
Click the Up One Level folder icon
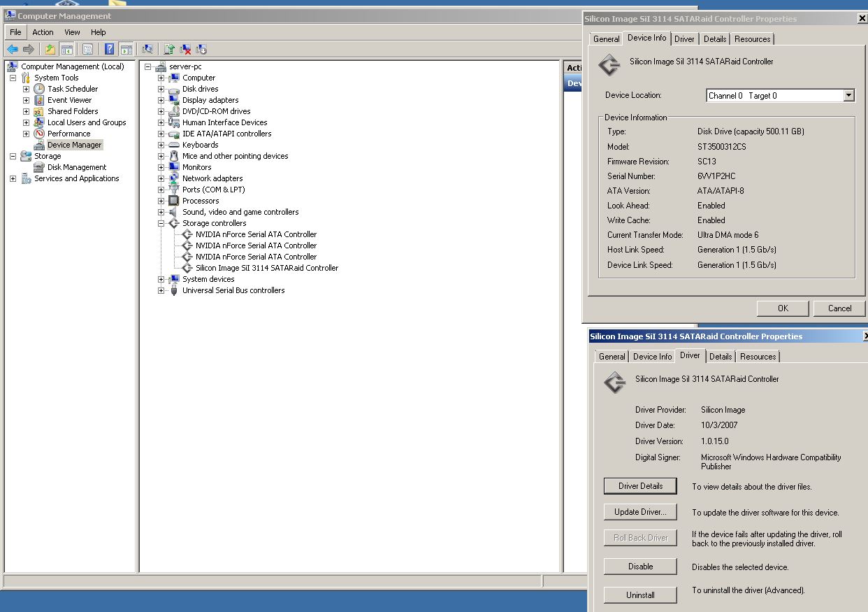point(50,49)
